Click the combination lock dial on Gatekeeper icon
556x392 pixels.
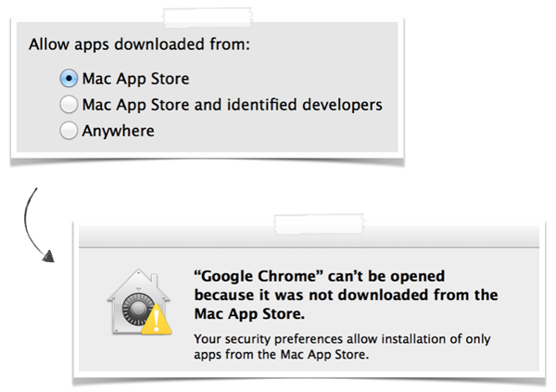[x=137, y=310]
